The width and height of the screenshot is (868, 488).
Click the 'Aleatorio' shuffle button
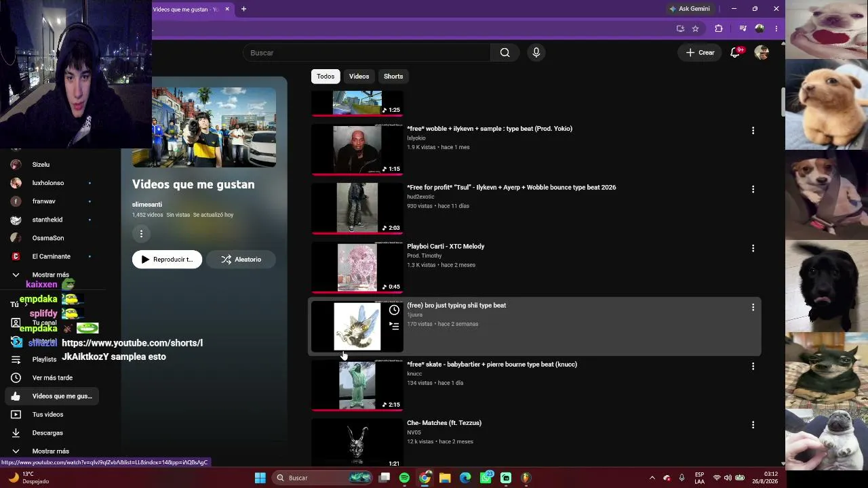241,260
